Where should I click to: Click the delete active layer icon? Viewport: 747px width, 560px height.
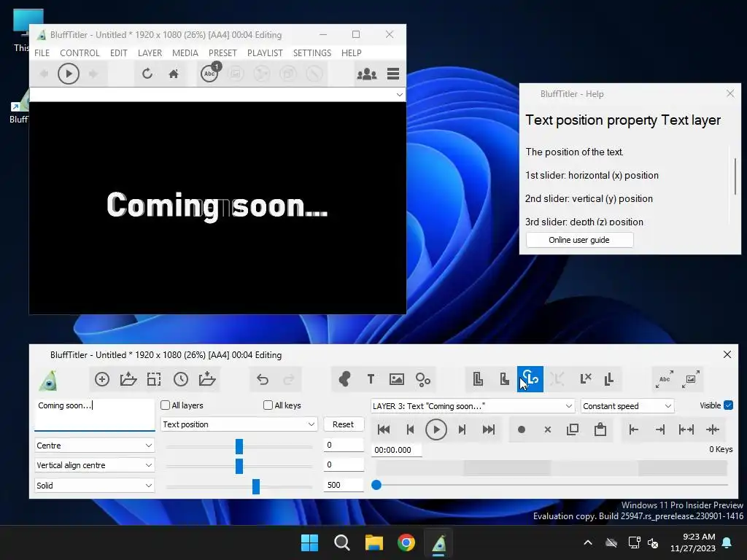[x=586, y=379]
